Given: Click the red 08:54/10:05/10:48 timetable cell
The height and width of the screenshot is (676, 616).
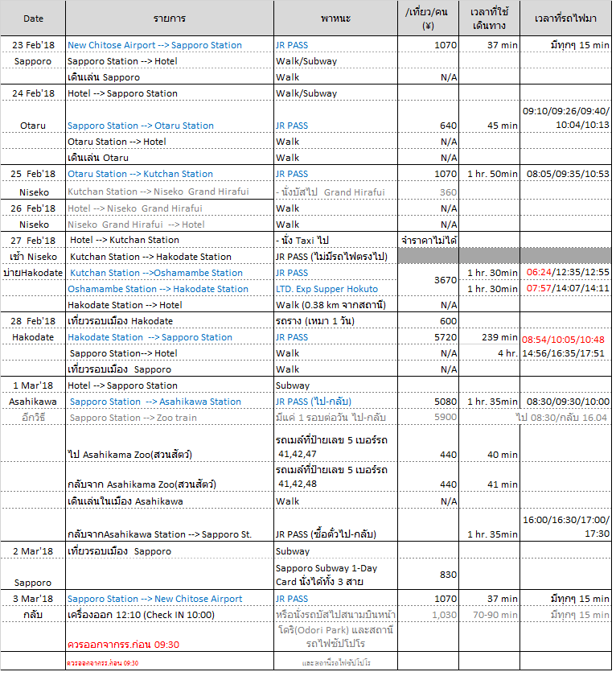Looking at the screenshot, I should point(565,339).
